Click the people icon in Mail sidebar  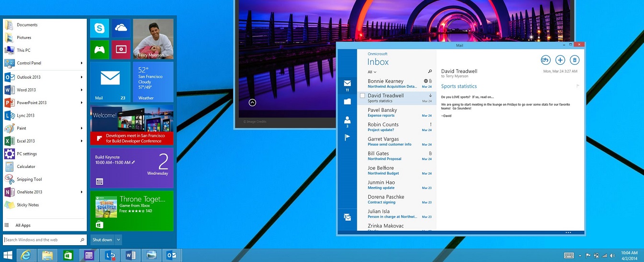(347, 120)
